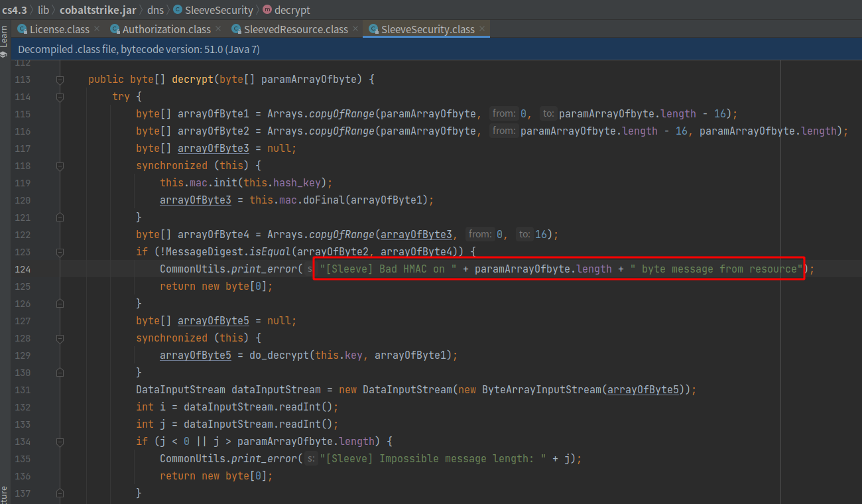Click hash_key on line 119

point(297,183)
